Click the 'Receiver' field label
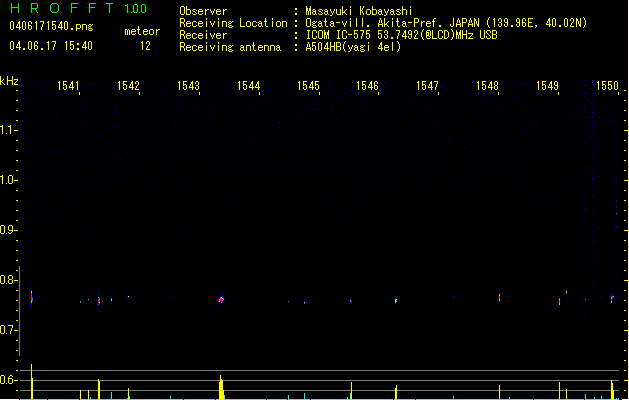 pyautogui.click(x=203, y=35)
